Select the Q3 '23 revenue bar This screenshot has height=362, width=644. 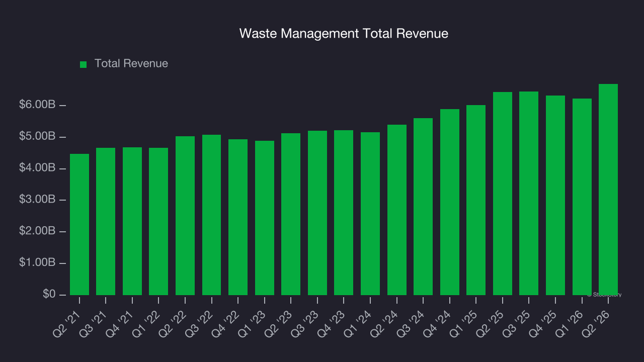click(317, 213)
